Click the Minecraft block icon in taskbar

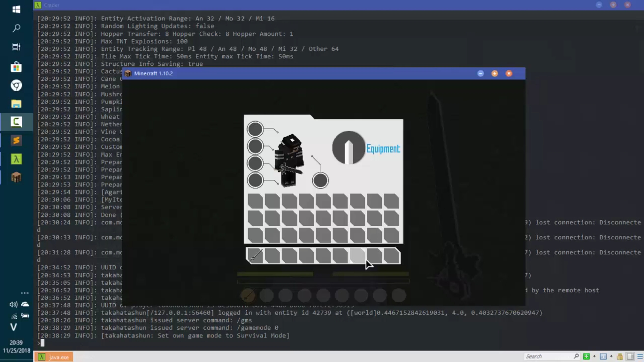point(16,177)
